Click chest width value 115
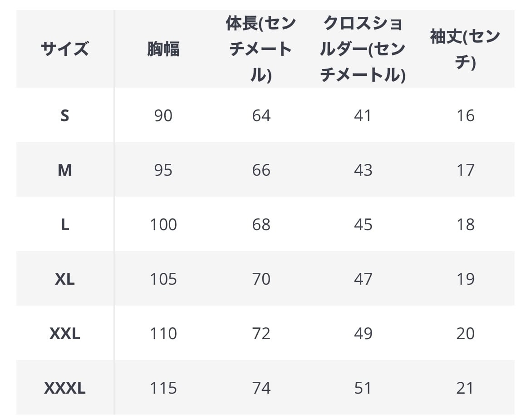This screenshot has height=420, width=531. tap(163, 388)
